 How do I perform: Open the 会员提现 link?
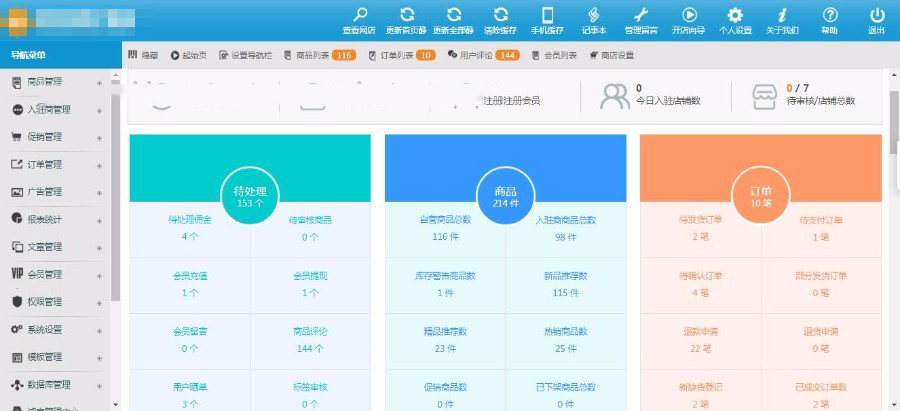tap(310, 276)
